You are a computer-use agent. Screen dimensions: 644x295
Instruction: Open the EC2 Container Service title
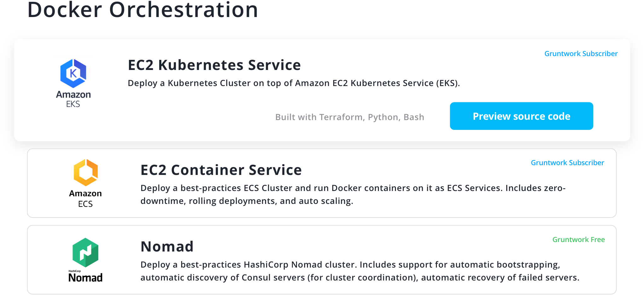(221, 170)
